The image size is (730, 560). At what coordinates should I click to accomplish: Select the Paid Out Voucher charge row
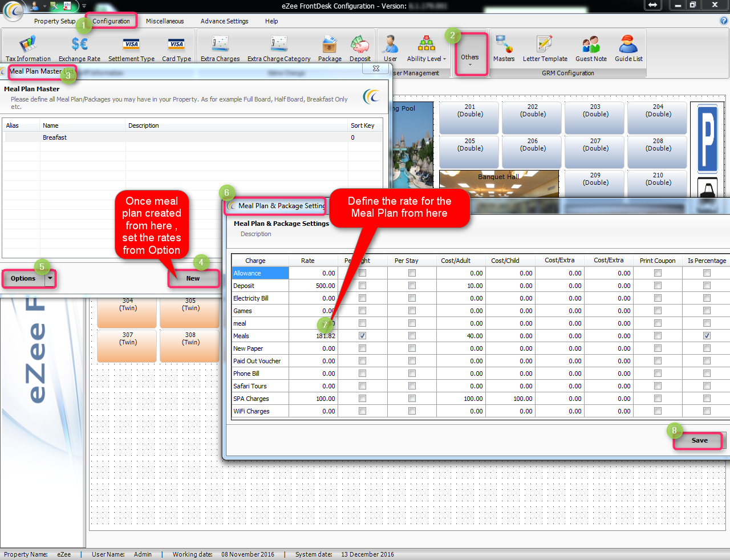click(x=260, y=361)
